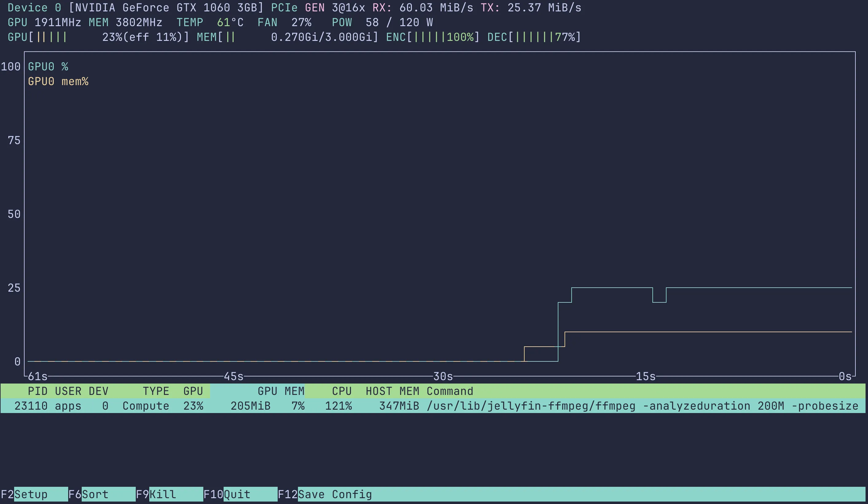Click the 7% GPU memory percentage cell
868x504 pixels.
298,406
